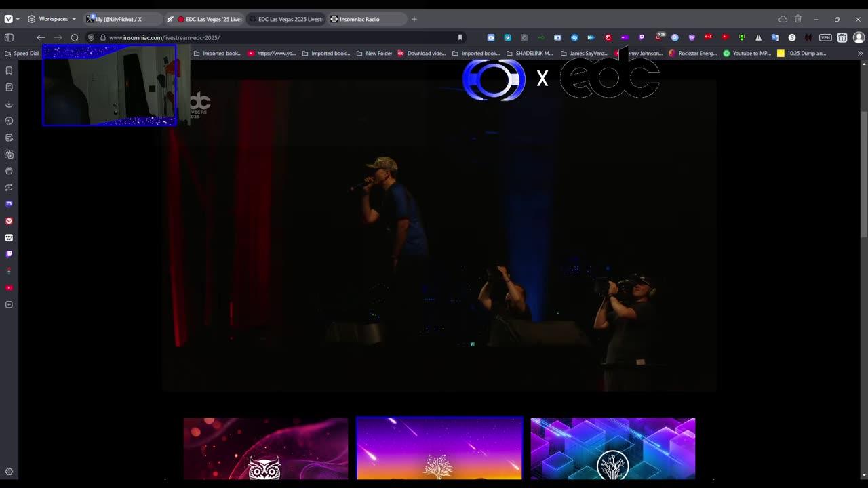
Task: Open the Vivaldi main menu
Action: tap(8, 19)
